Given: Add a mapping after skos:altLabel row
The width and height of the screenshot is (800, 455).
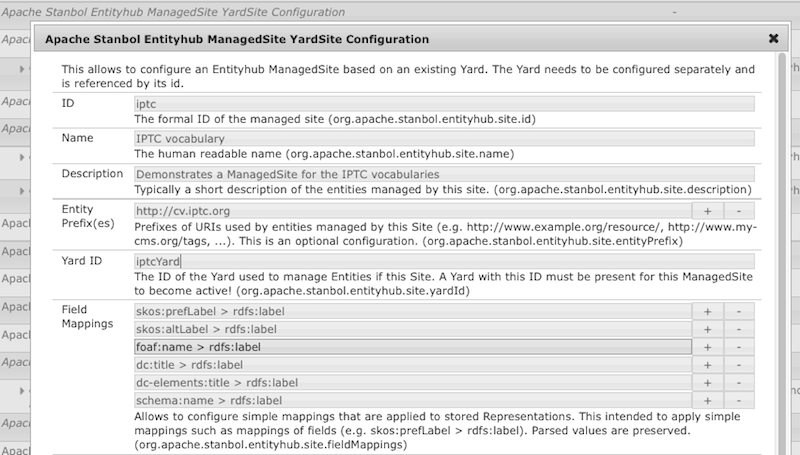Looking at the screenshot, I should pos(708,329).
